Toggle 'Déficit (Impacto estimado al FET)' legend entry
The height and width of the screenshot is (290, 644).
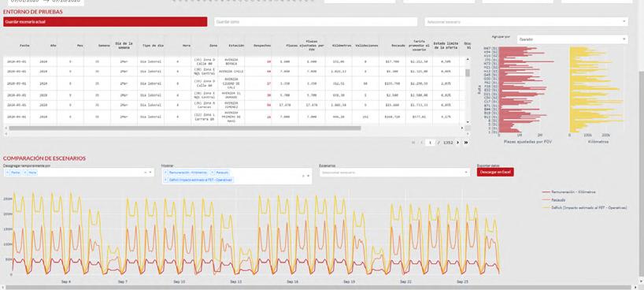pos(584,208)
